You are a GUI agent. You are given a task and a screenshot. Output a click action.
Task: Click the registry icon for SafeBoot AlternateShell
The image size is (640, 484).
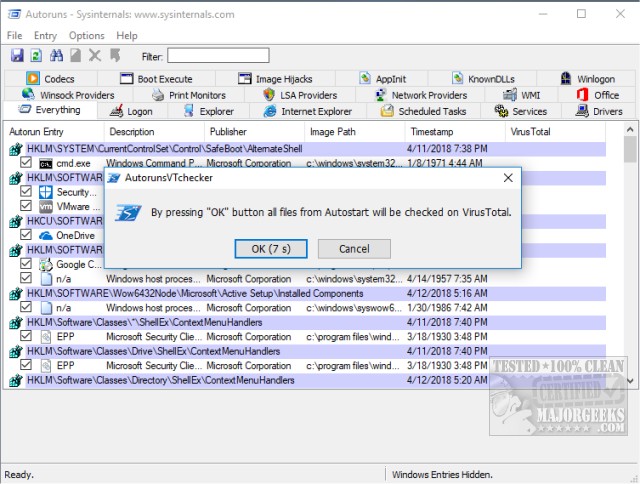pyautogui.click(x=16, y=149)
